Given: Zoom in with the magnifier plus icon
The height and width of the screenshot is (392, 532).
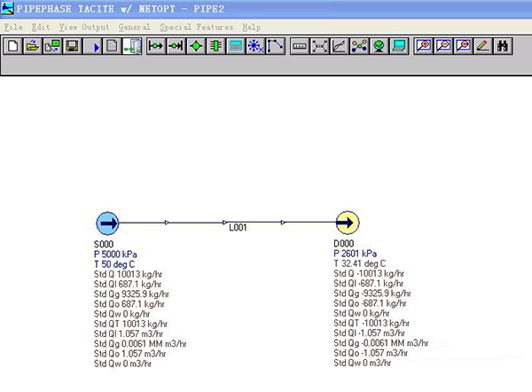Looking at the screenshot, I should (x=424, y=46).
